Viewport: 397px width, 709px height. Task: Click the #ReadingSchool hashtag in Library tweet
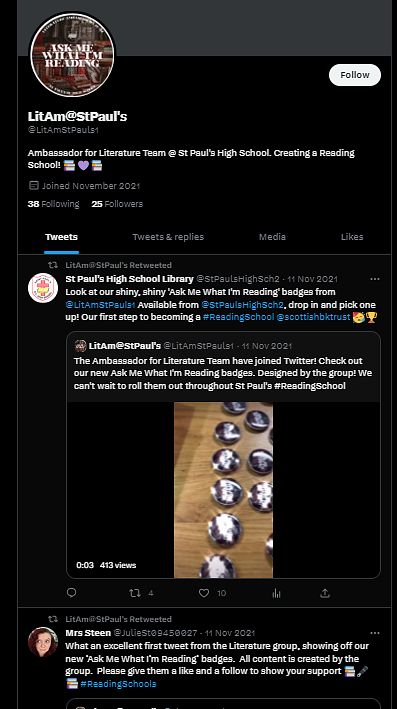(x=238, y=317)
